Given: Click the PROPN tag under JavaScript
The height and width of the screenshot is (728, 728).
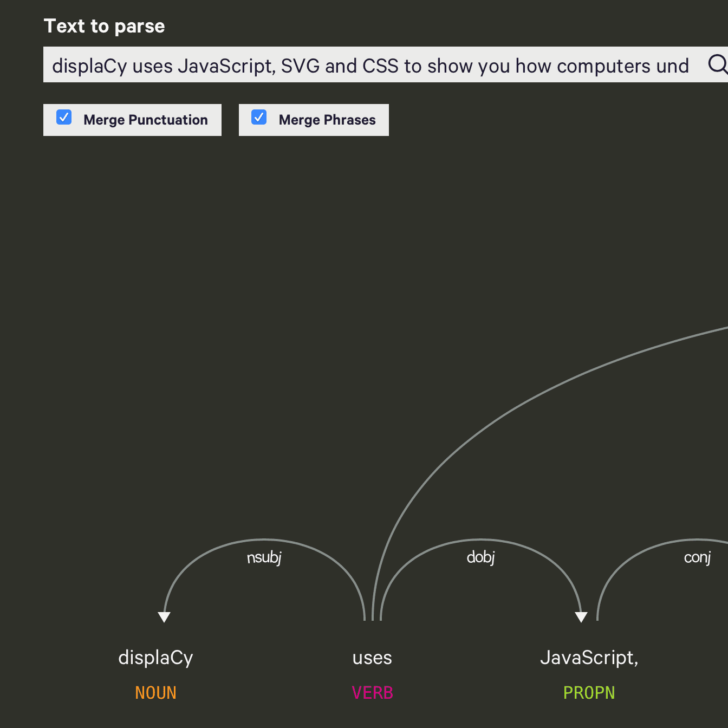Looking at the screenshot, I should (x=589, y=693).
